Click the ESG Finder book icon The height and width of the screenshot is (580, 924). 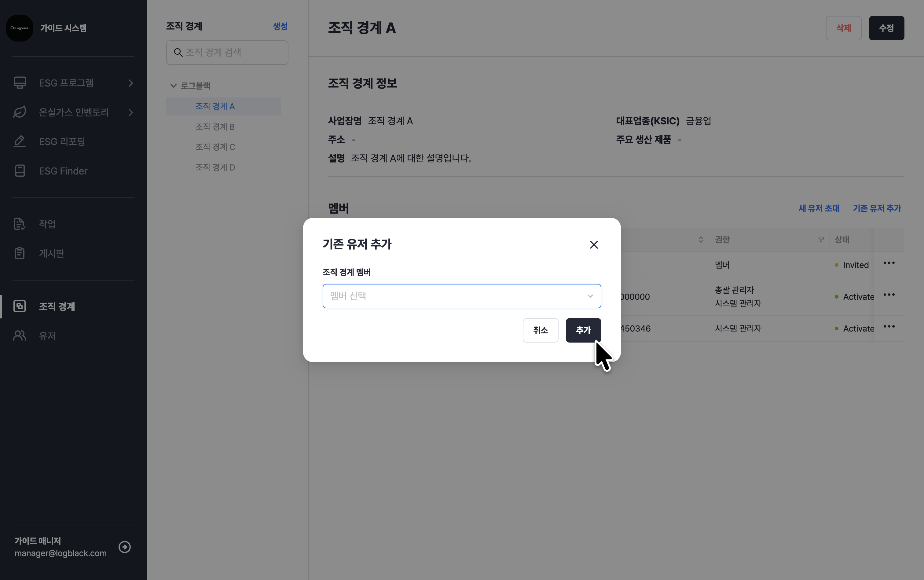(20, 171)
